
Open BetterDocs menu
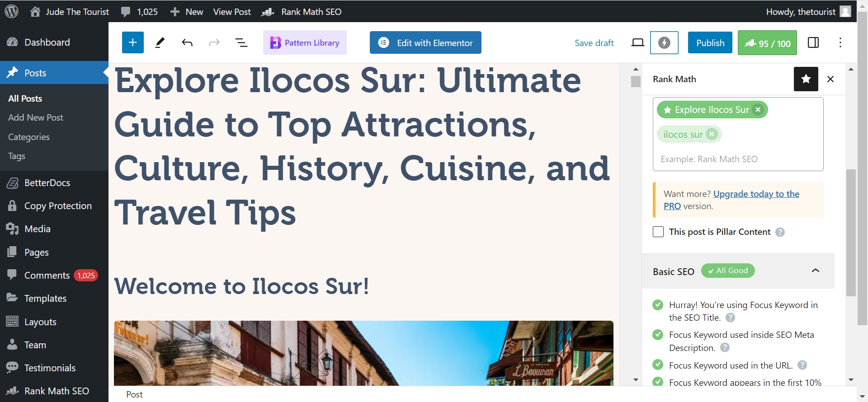pyautogui.click(x=54, y=182)
